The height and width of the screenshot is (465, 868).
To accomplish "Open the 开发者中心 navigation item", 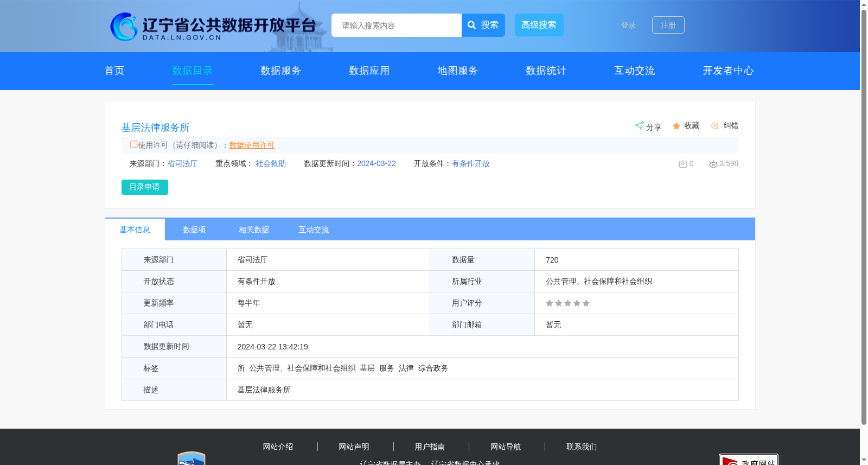I will click(728, 71).
